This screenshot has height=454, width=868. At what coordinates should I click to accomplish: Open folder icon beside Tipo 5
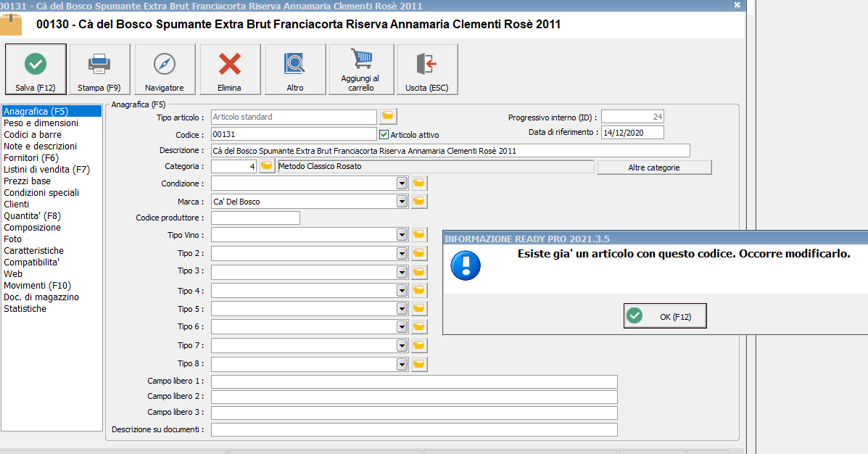419,308
